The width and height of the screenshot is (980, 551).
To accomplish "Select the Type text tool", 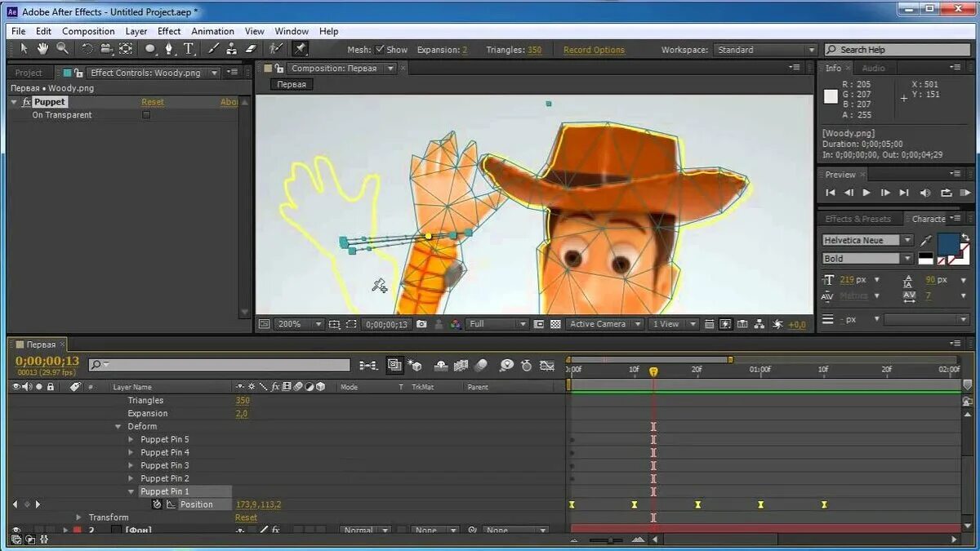I will point(189,49).
